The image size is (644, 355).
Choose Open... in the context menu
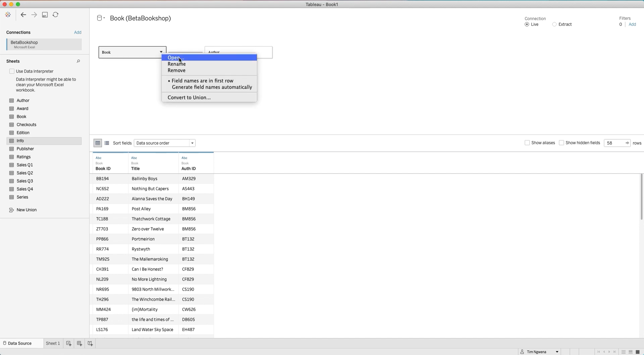click(209, 57)
